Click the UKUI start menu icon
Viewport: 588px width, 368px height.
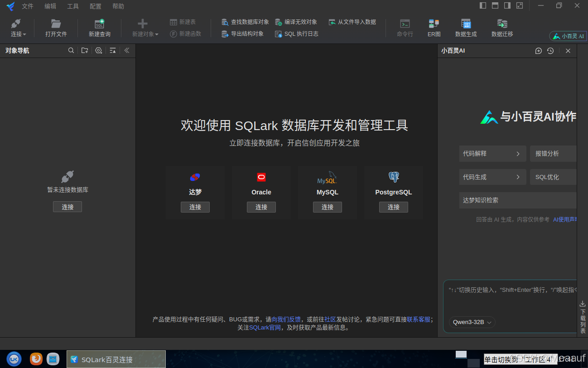[14, 359]
